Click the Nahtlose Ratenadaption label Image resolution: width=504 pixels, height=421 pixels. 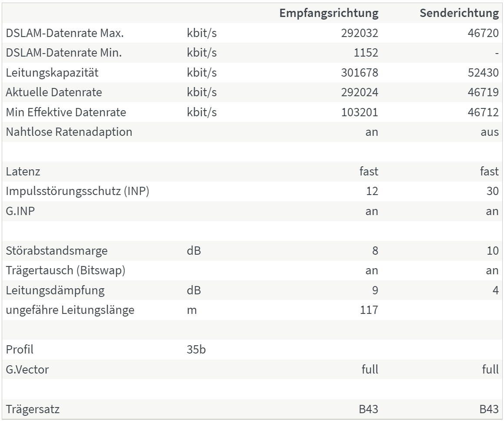(x=69, y=132)
